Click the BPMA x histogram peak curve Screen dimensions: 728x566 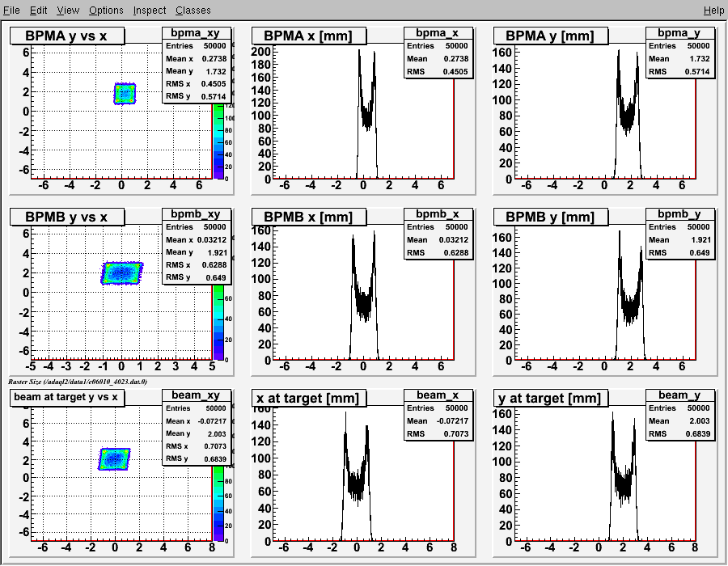tap(366, 114)
